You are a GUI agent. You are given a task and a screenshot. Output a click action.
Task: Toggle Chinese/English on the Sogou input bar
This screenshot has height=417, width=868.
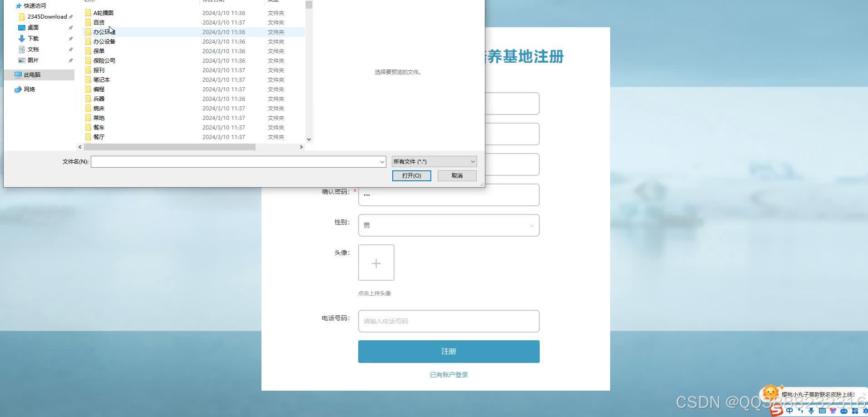(x=789, y=411)
